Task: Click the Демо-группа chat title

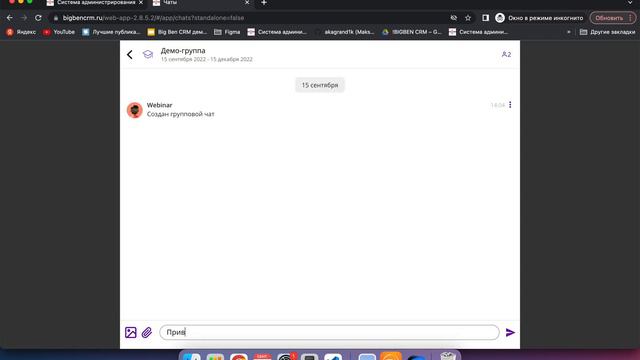Action: (183, 51)
